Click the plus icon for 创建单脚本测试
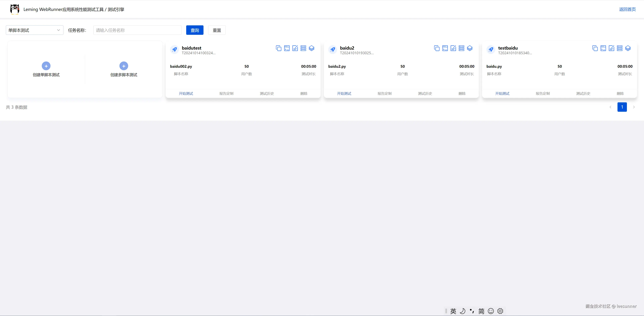Viewport: 644px width, 316px height. click(46, 66)
